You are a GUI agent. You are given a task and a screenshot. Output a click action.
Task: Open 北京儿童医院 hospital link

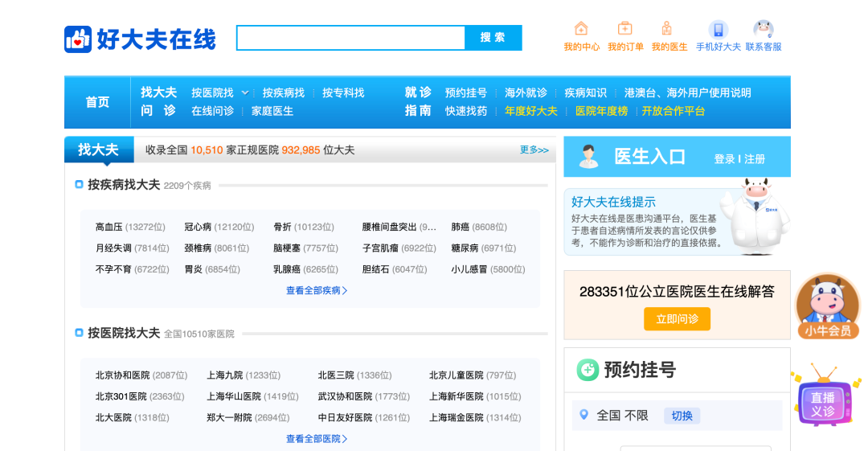(x=457, y=375)
